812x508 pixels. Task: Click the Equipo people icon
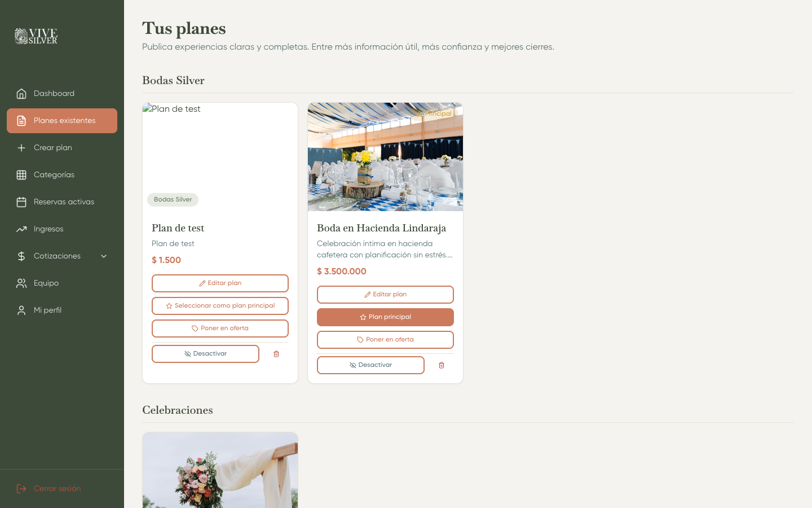21,283
